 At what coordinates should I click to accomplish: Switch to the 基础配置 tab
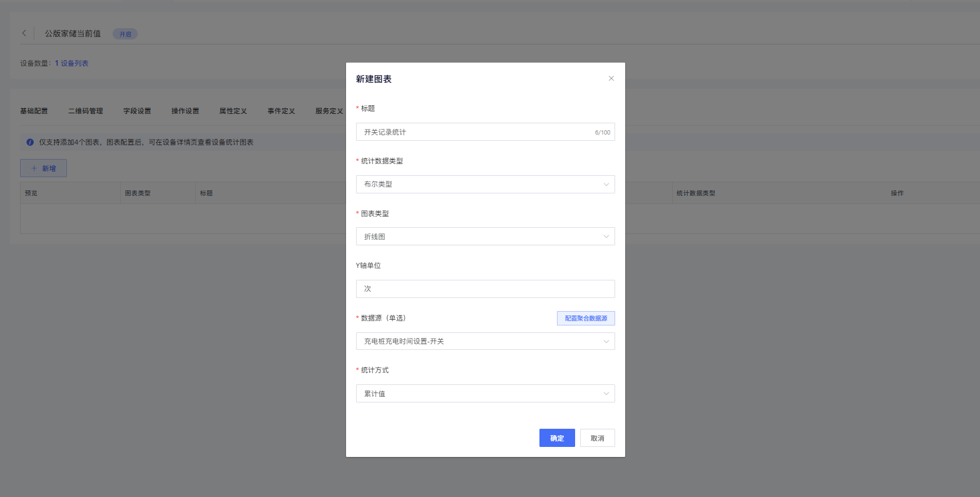pyautogui.click(x=34, y=111)
